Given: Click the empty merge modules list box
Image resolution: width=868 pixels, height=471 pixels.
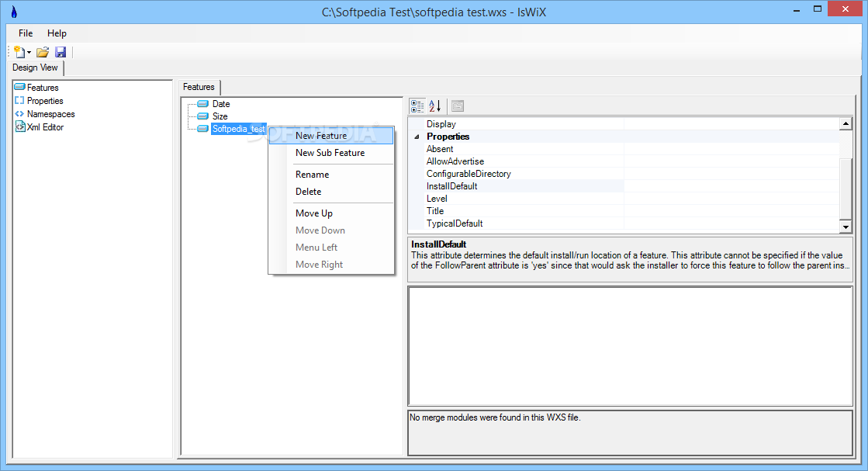Looking at the screenshot, I should 630,346.
